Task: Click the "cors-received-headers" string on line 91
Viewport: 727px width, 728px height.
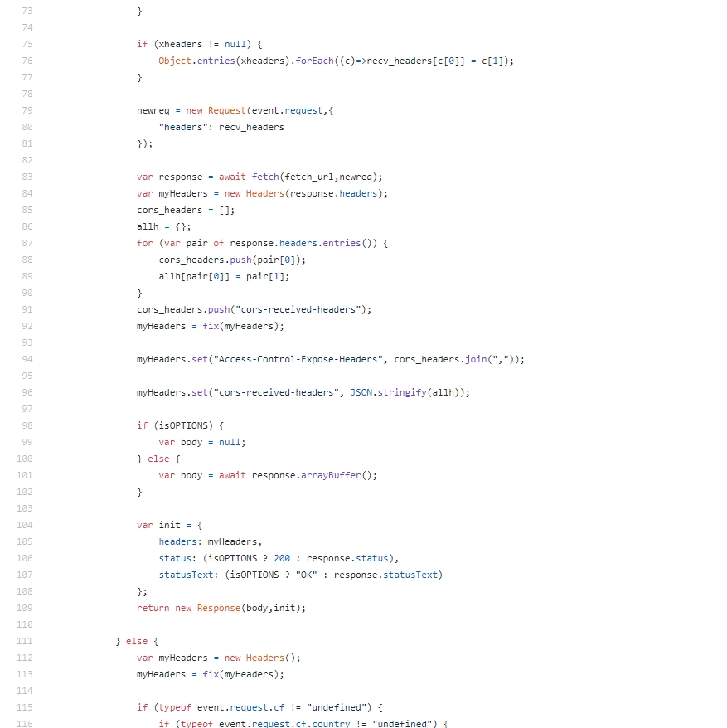Action: pos(298,309)
